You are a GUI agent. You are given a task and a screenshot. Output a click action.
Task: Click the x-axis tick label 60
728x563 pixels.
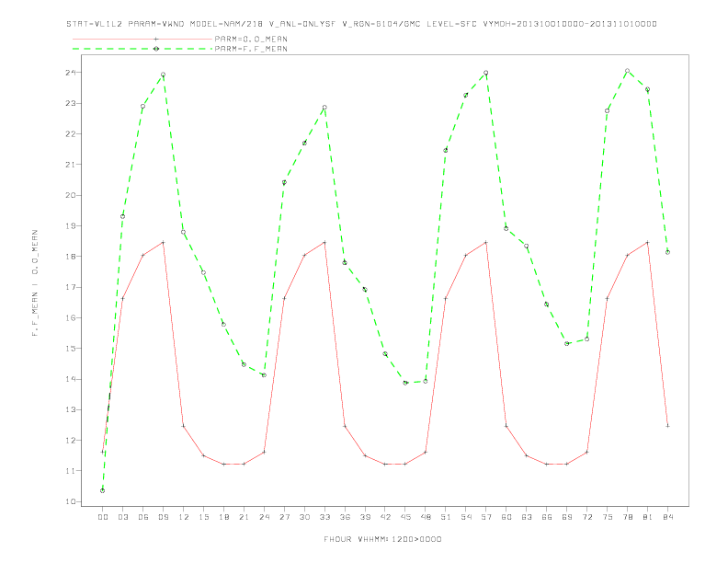tap(506, 517)
